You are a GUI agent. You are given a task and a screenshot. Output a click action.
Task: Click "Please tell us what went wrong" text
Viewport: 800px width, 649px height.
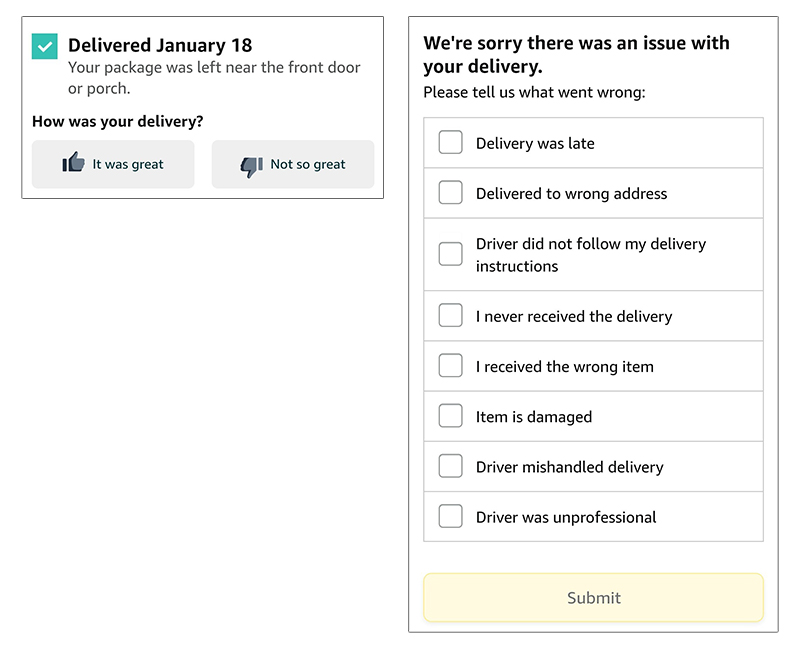click(x=534, y=93)
